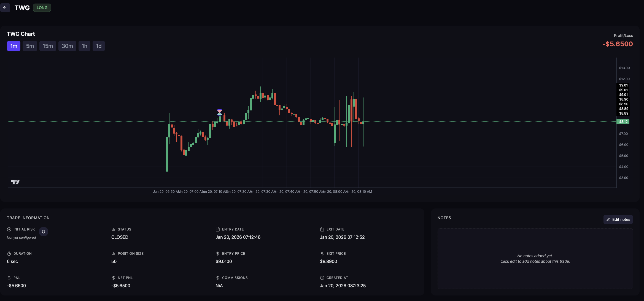This screenshot has width=644, height=301.
Task: Switch chart to 5m timeframe
Action: point(30,46)
